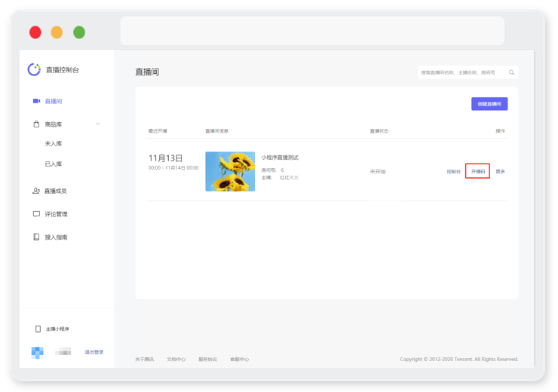
Task: Click the 退出登录 link
Action: point(94,352)
